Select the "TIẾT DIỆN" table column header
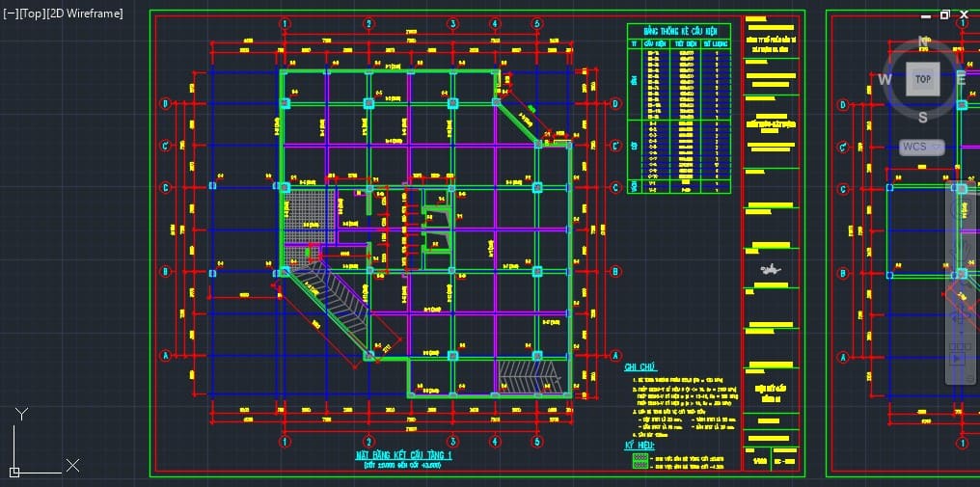This screenshot has width=980, height=487. [x=686, y=43]
